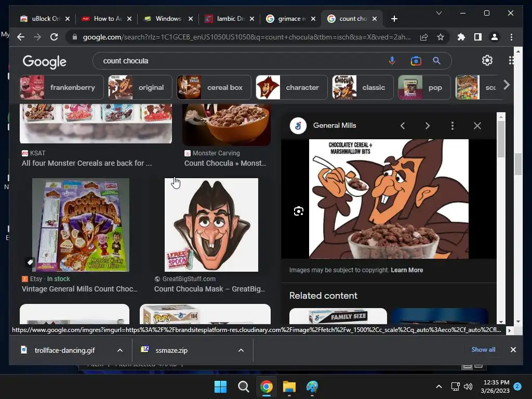532x399 pixels.
Task: Open the Monster Carving Count Chocula result
Action: click(225, 163)
